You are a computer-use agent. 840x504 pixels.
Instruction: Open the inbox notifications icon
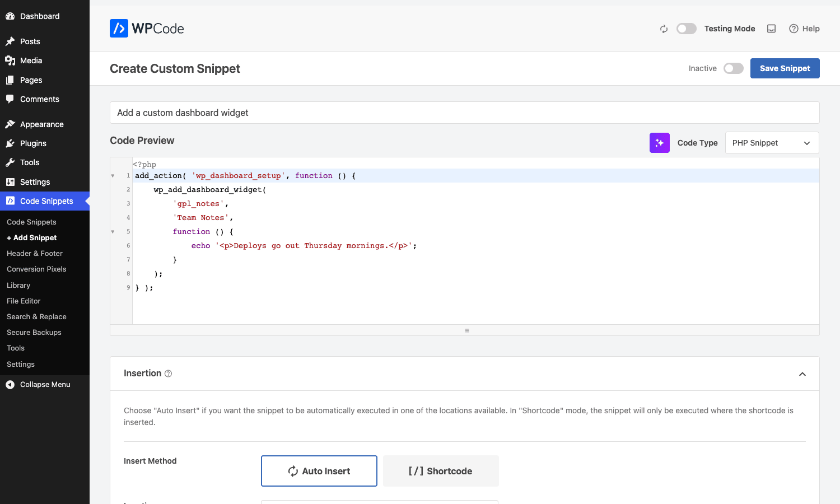[771, 29]
